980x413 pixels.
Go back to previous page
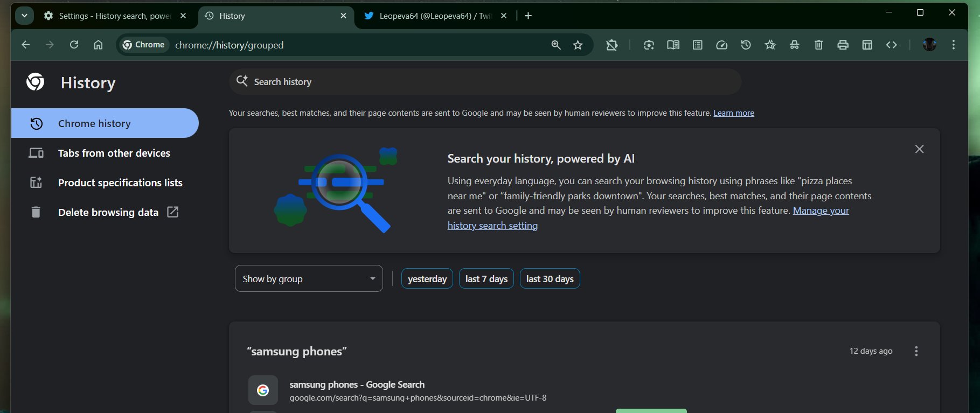(x=25, y=45)
